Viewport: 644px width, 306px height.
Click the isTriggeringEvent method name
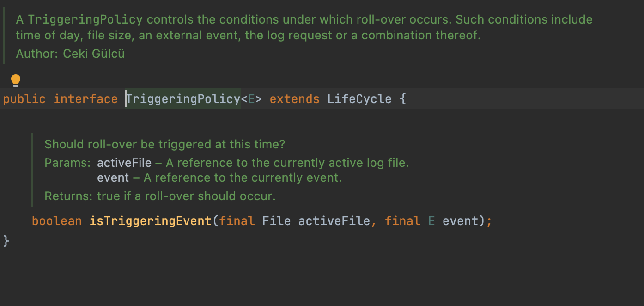151,221
